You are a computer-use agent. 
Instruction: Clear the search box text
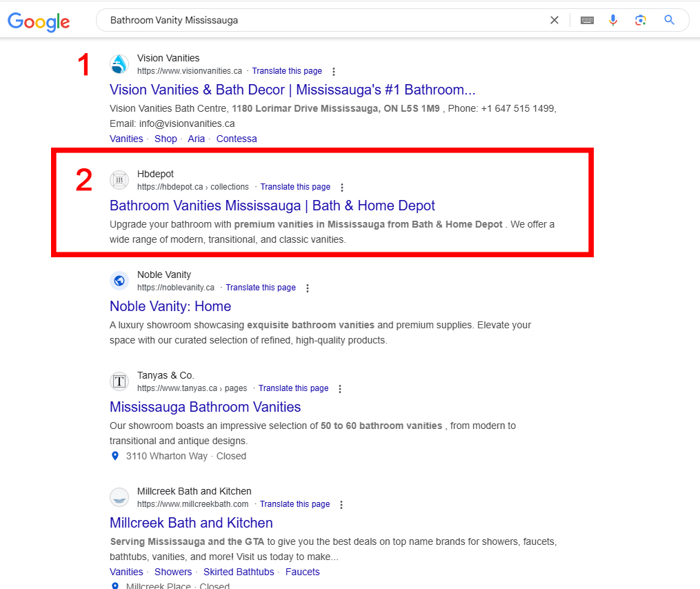[554, 20]
